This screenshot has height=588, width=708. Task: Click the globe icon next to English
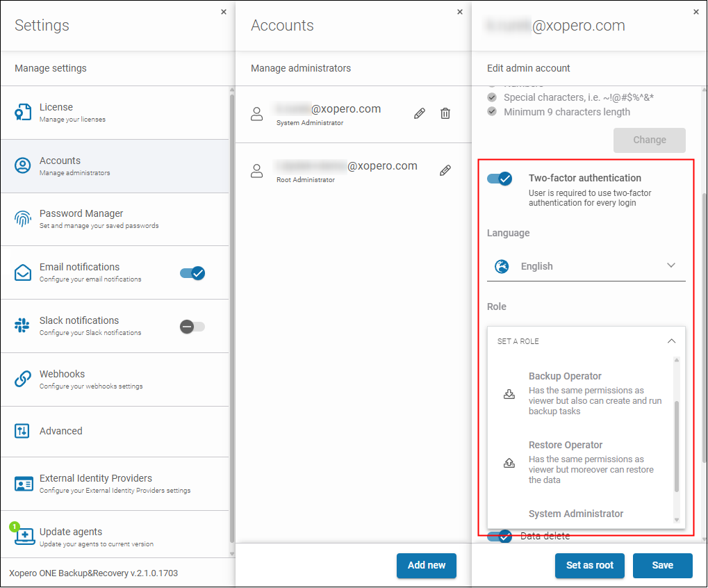(x=501, y=266)
